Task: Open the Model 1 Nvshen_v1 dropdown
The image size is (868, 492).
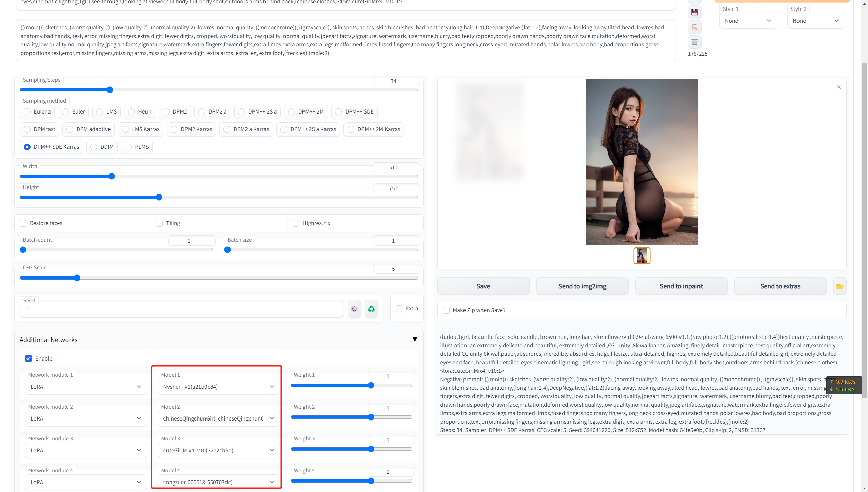Action: point(219,387)
